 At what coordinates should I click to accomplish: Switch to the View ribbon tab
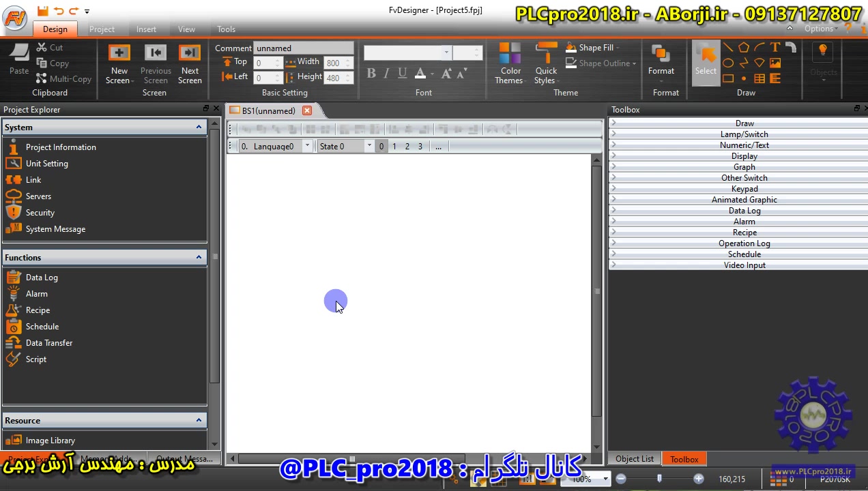pos(186,29)
